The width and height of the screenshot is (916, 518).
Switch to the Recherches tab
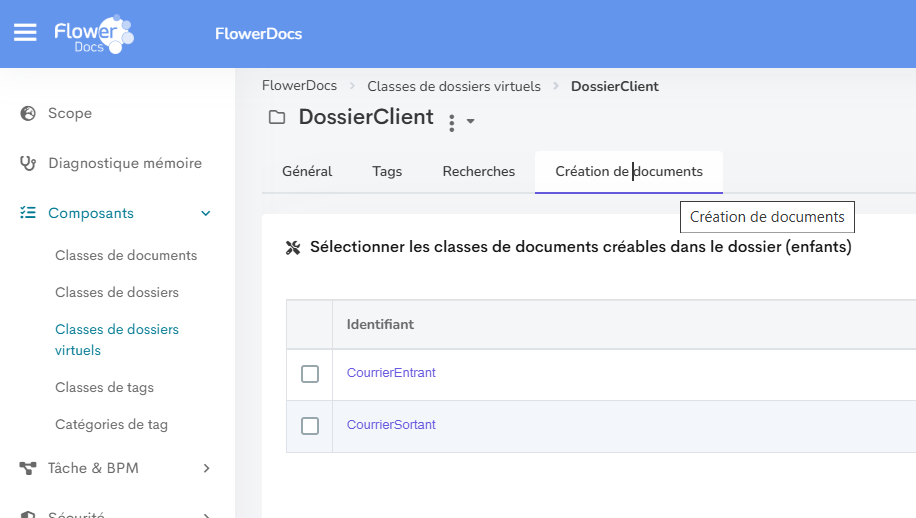point(478,171)
